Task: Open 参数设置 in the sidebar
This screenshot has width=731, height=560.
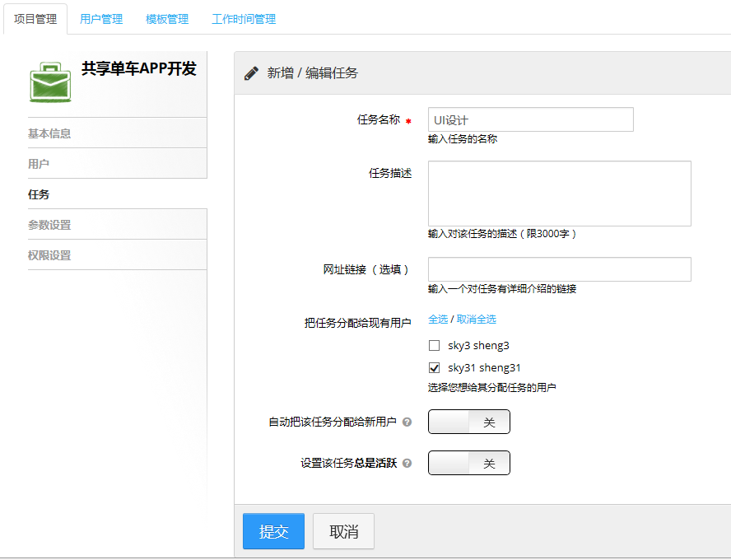Action: (x=49, y=225)
